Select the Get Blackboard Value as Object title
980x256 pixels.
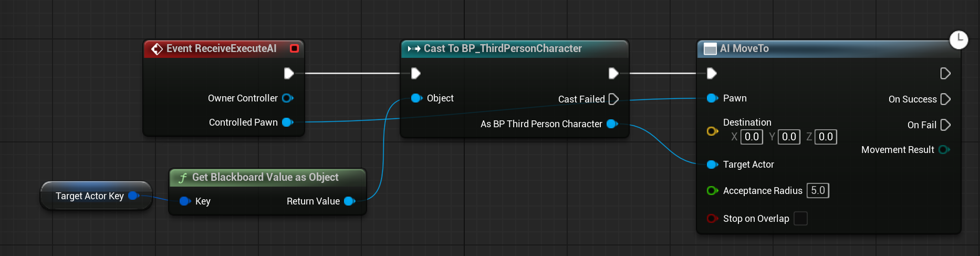click(265, 177)
